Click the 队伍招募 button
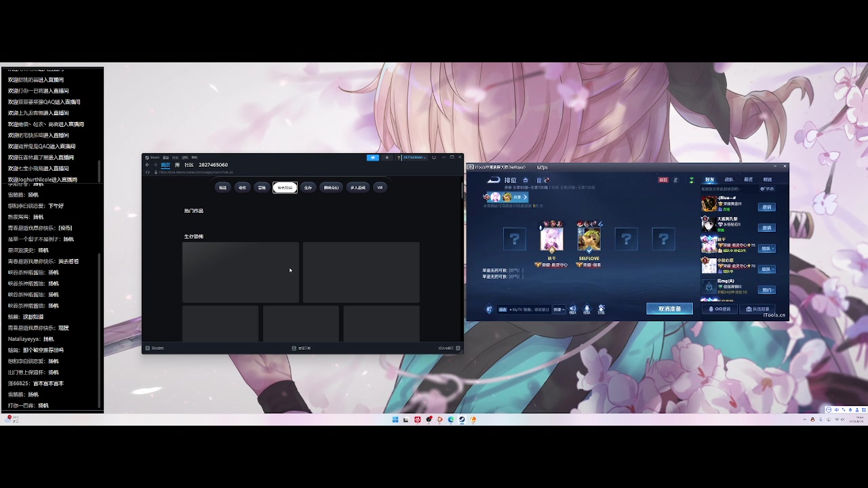 click(x=757, y=309)
